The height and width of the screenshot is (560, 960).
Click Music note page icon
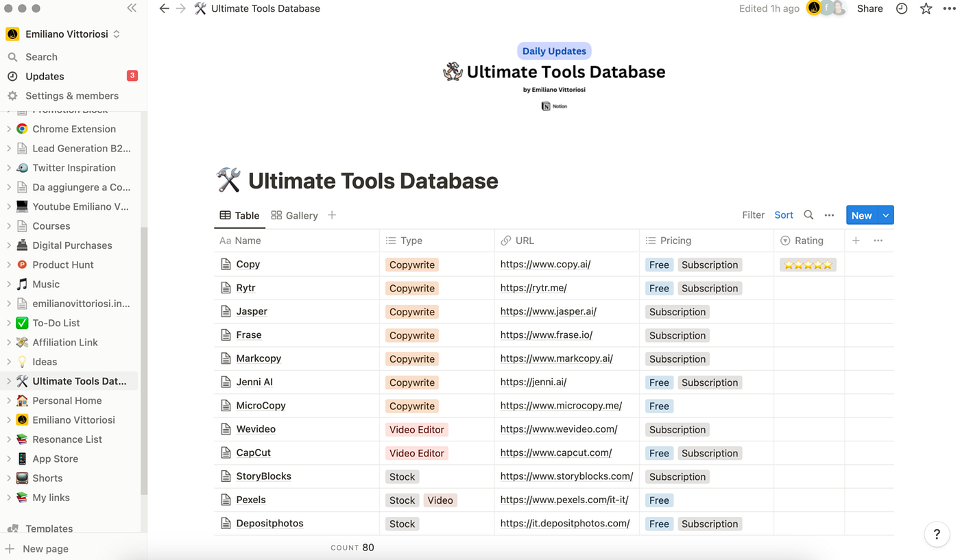click(22, 284)
